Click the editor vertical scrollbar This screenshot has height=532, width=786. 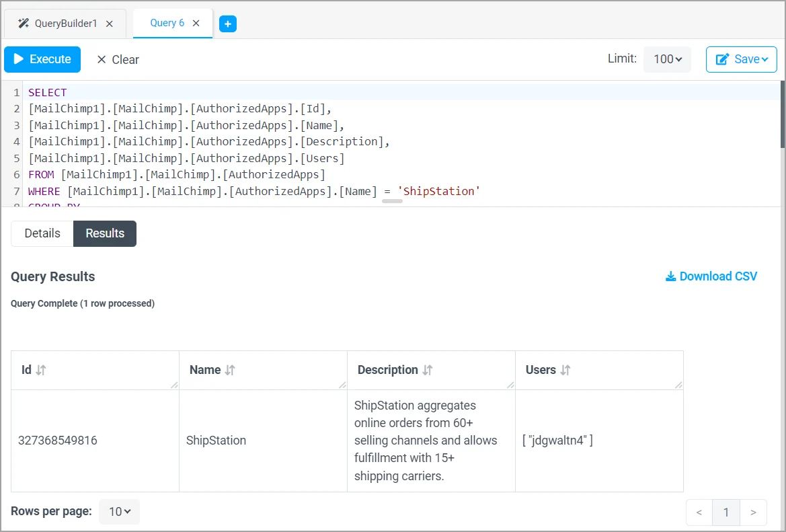pos(783,115)
